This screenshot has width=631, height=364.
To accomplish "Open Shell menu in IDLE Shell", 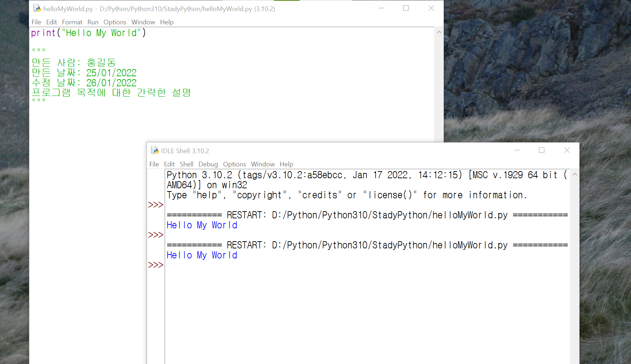I will 187,164.
